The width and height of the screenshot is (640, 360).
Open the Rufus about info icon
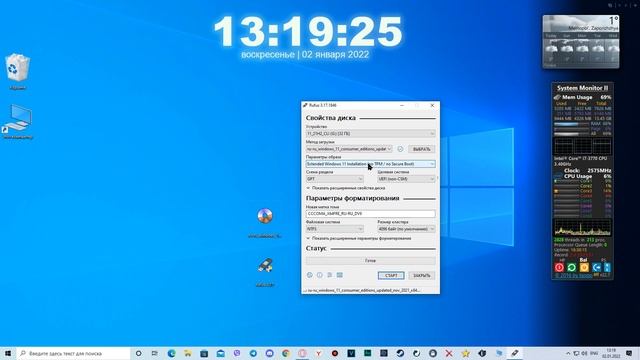tap(320, 275)
